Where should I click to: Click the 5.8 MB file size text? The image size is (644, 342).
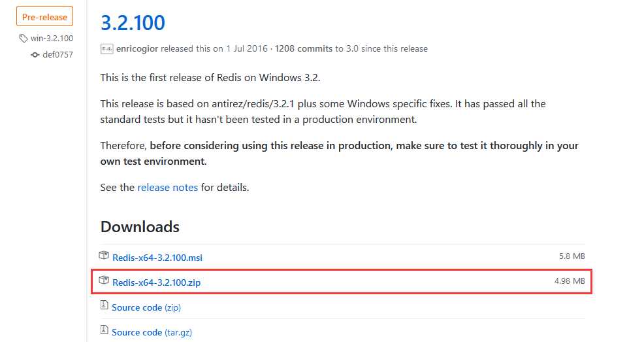[x=572, y=256]
